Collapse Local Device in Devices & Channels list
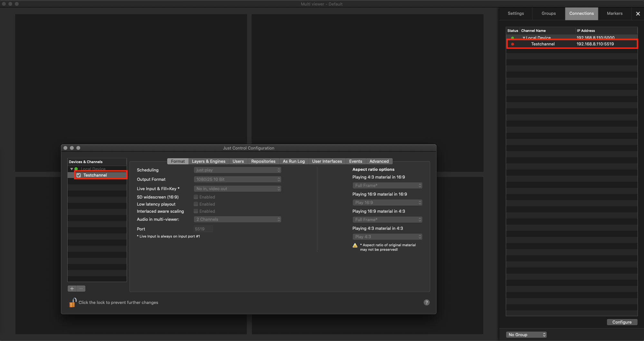This screenshot has height=341, width=644. pos(72,169)
